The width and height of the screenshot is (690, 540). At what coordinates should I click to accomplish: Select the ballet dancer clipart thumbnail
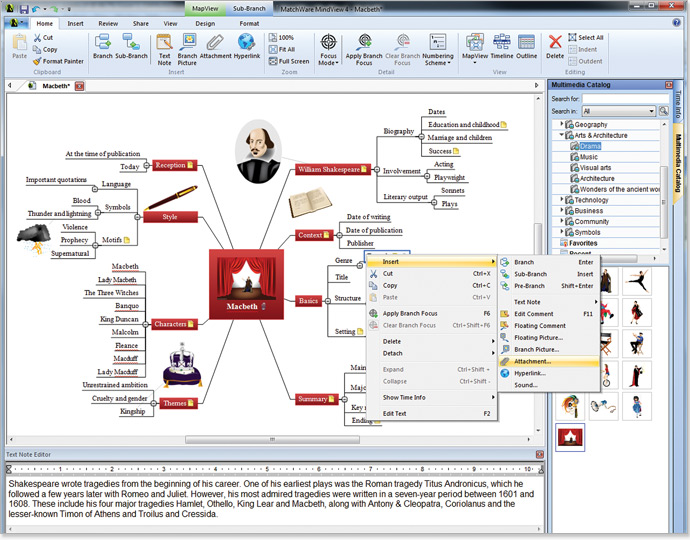[637, 282]
